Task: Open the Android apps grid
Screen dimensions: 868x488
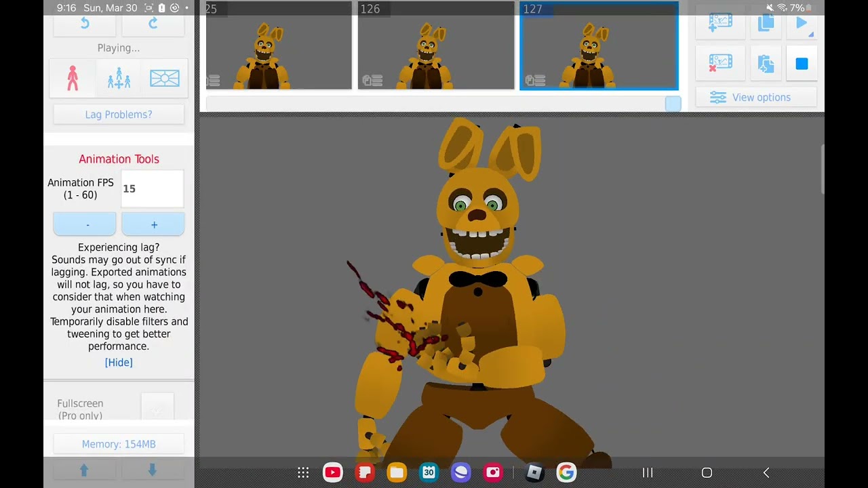Action: click(303, 472)
